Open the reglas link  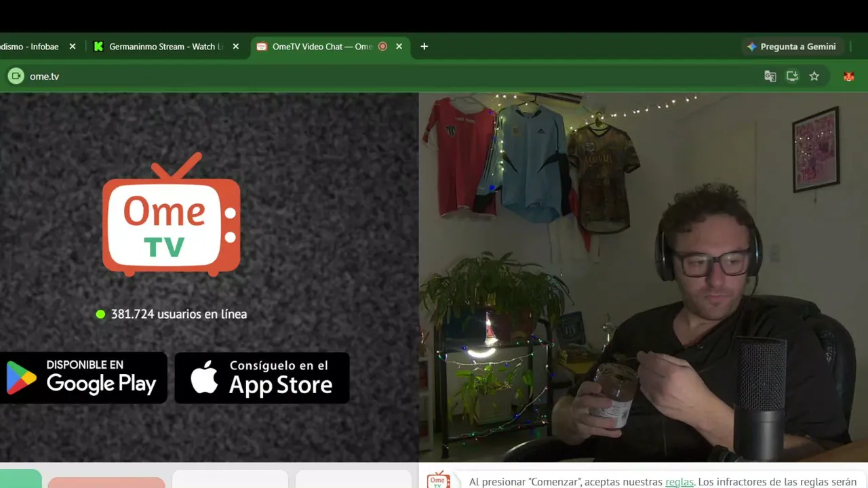pos(679,482)
